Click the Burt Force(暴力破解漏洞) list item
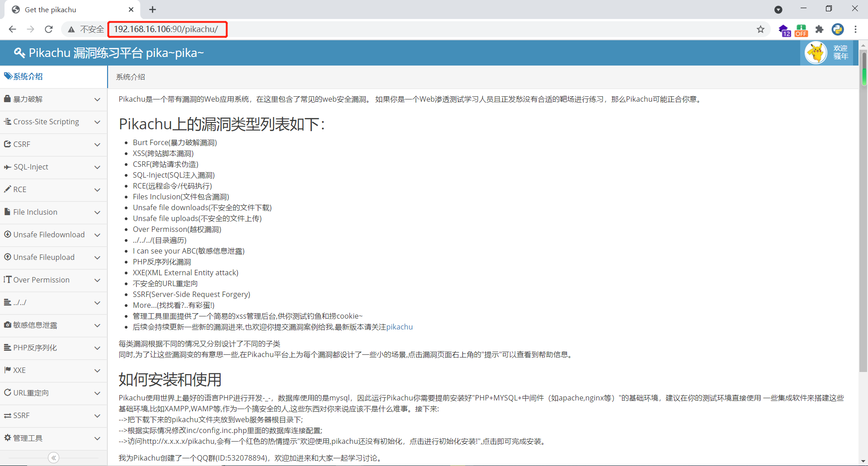Viewport: 868px width, 466px height. [175, 142]
